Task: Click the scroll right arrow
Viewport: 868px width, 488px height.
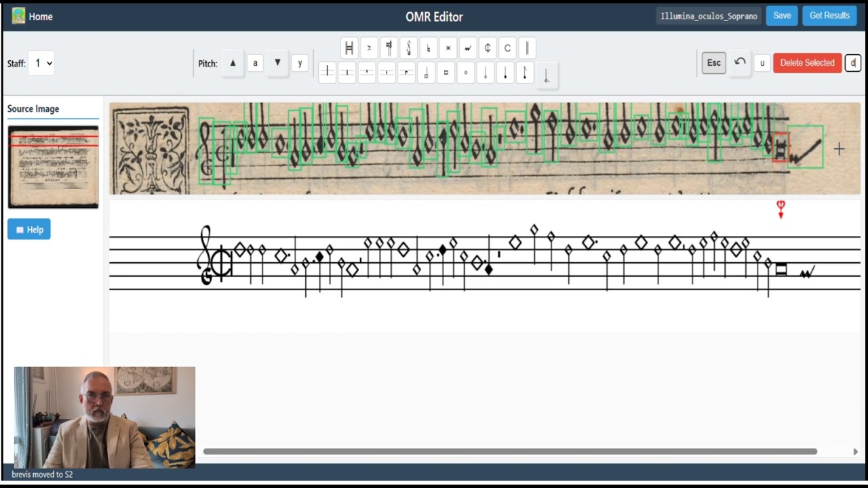Action: tap(855, 451)
